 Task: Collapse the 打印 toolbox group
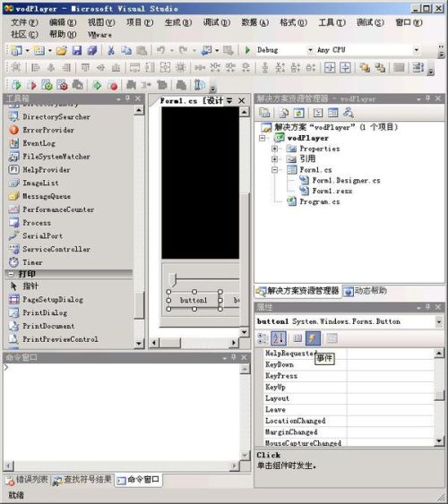pos(11,274)
